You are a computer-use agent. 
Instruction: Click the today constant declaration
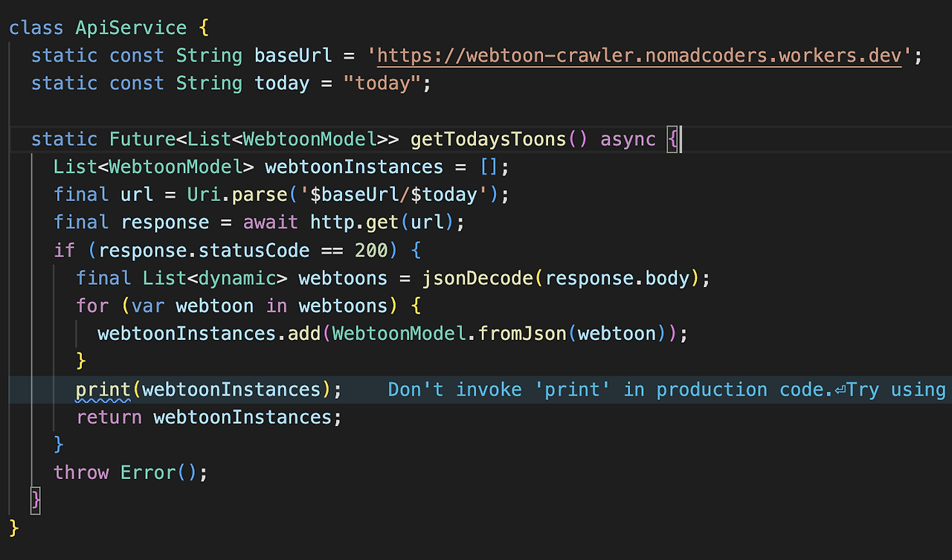[x=281, y=83]
